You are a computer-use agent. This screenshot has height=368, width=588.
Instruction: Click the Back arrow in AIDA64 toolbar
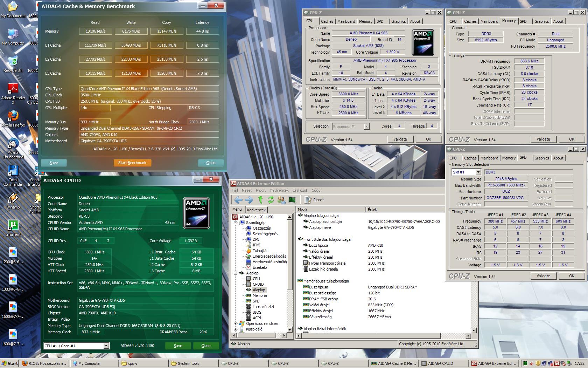[x=238, y=200]
